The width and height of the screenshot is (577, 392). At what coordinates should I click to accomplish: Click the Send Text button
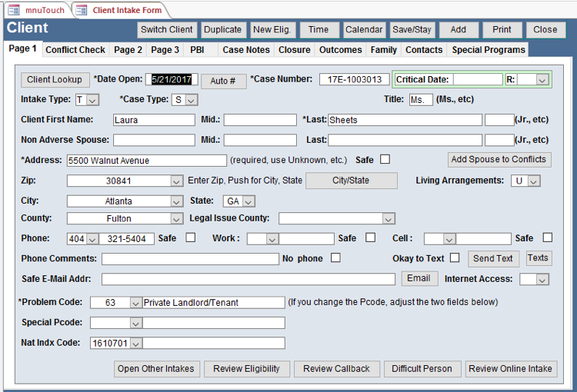pyautogui.click(x=493, y=258)
